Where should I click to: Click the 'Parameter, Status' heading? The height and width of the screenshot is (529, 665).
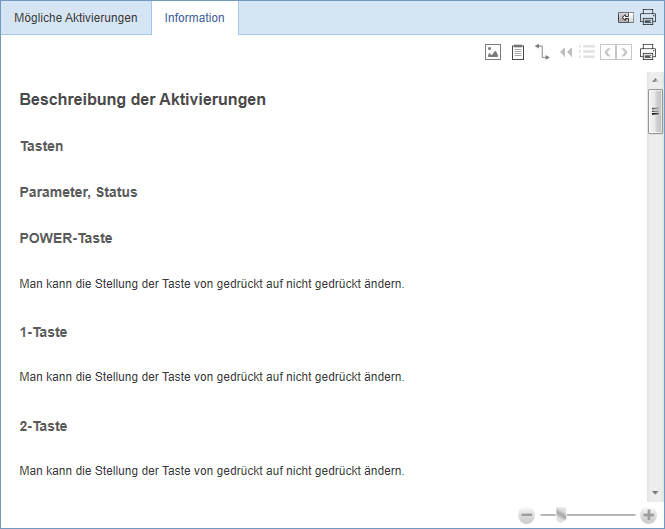(78, 192)
